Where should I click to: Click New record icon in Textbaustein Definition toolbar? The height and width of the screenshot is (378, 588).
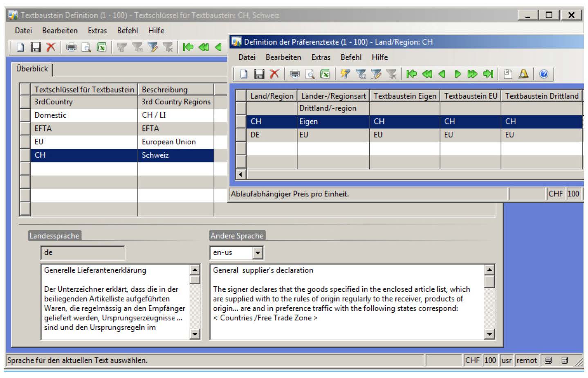coord(20,47)
